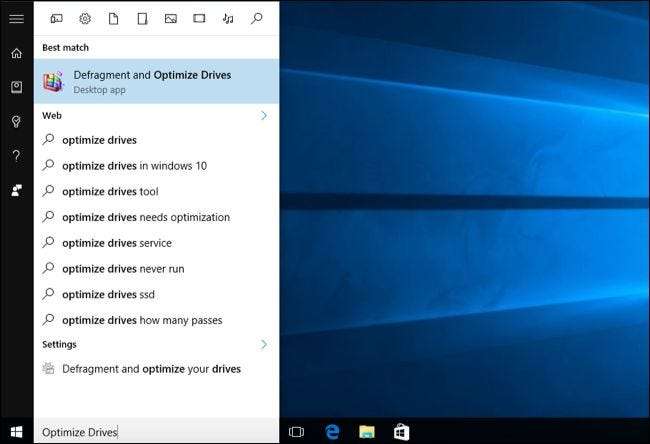
Task: Filter search results by Photos
Action: 171,18
